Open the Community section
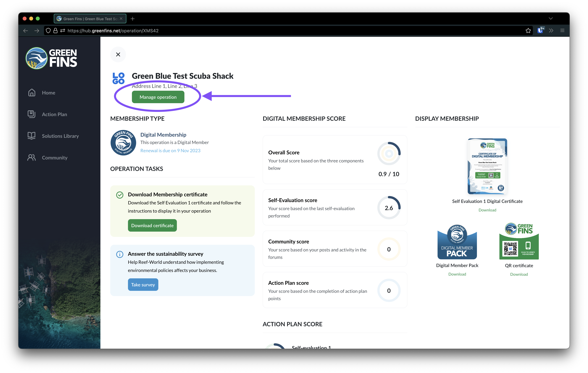This screenshot has width=588, height=373. pyautogui.click(x=54, y=158)
